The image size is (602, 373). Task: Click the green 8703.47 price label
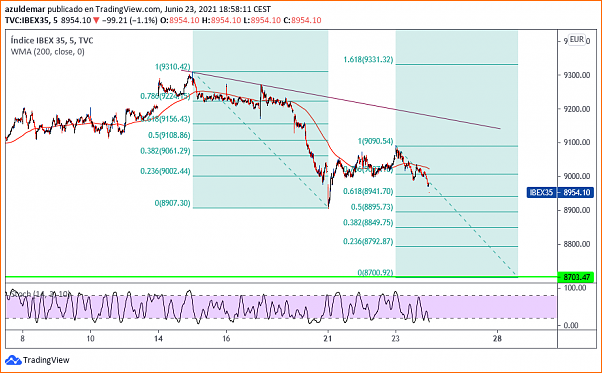coord(576,277)
